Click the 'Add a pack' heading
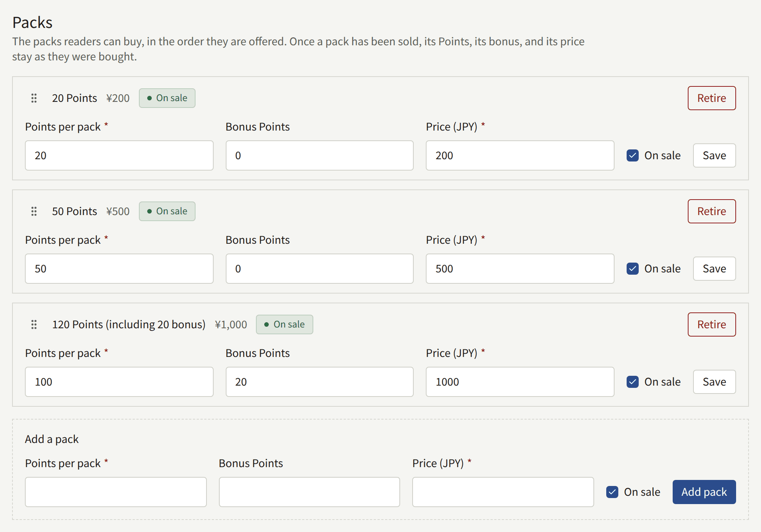Screen dimensions: 761x532 click(x=52, y=439)
